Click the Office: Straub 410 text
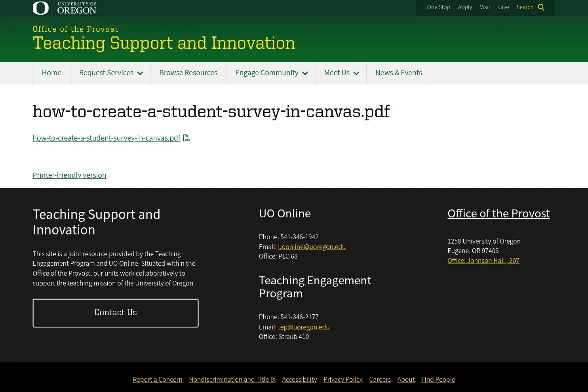The image size is (588, 392). tap(284, 337)
